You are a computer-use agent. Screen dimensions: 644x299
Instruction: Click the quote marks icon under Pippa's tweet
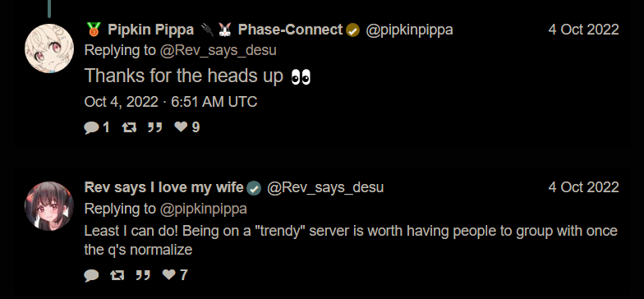(154, 128)
